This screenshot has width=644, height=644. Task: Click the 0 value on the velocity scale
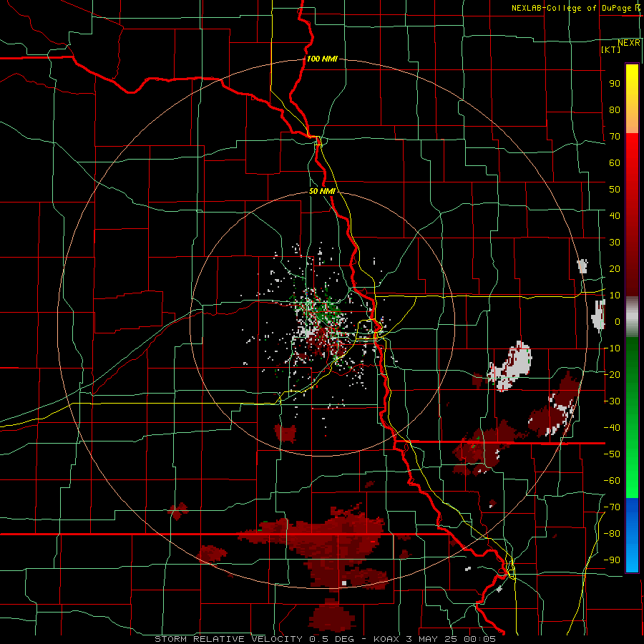pyautogui.click(x=618, y=321)
